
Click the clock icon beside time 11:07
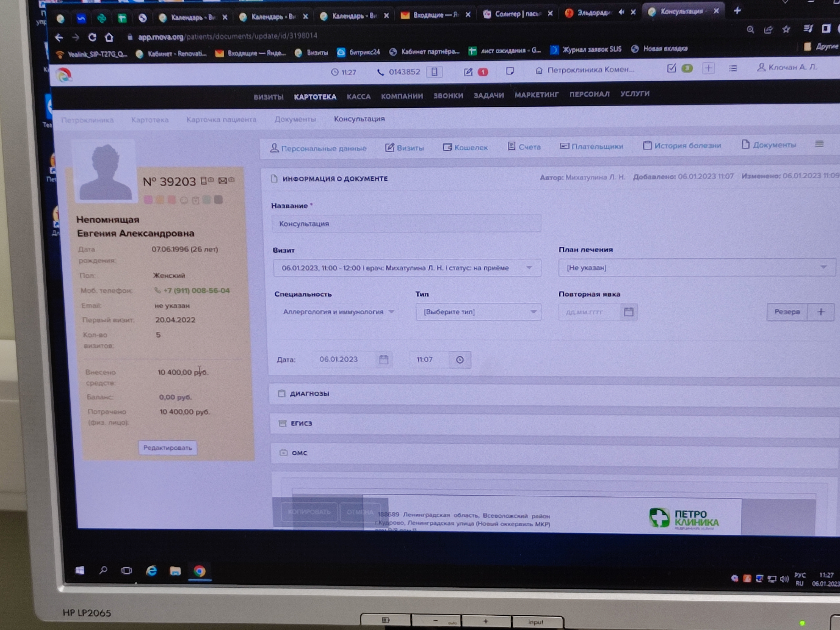point(459,360)
